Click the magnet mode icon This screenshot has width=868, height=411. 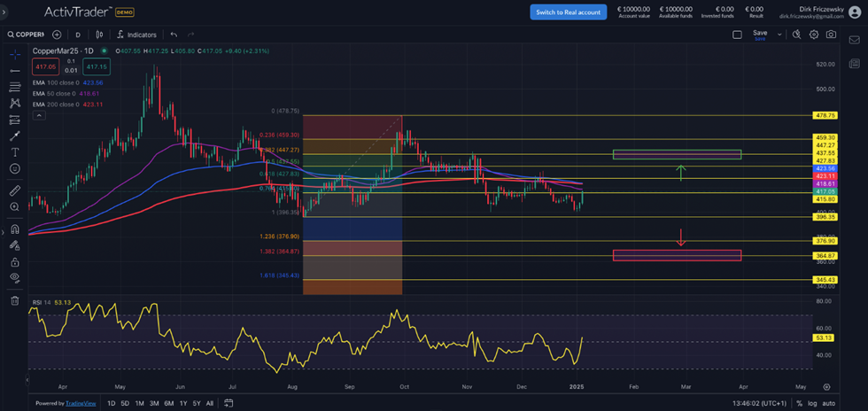coord(14,229)
